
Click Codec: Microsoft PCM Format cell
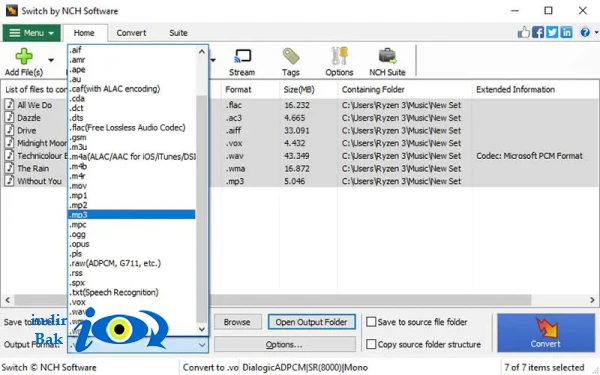point(529,156)
